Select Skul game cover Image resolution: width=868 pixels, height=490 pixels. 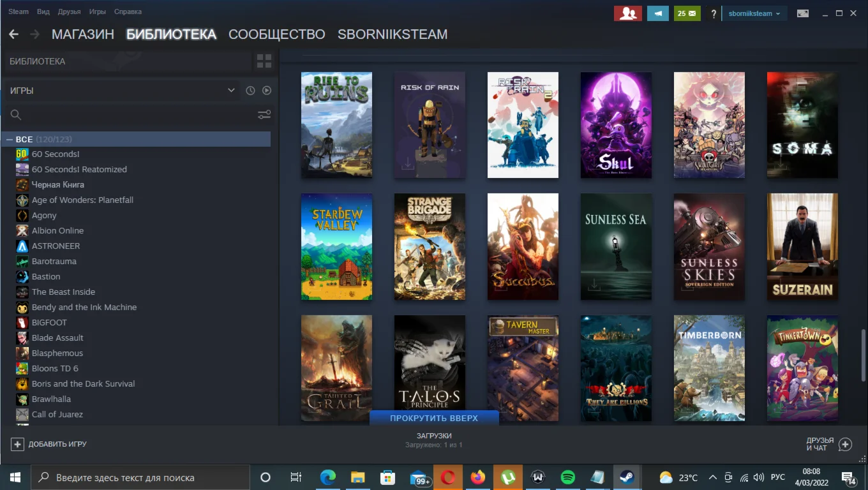[616, 125]
